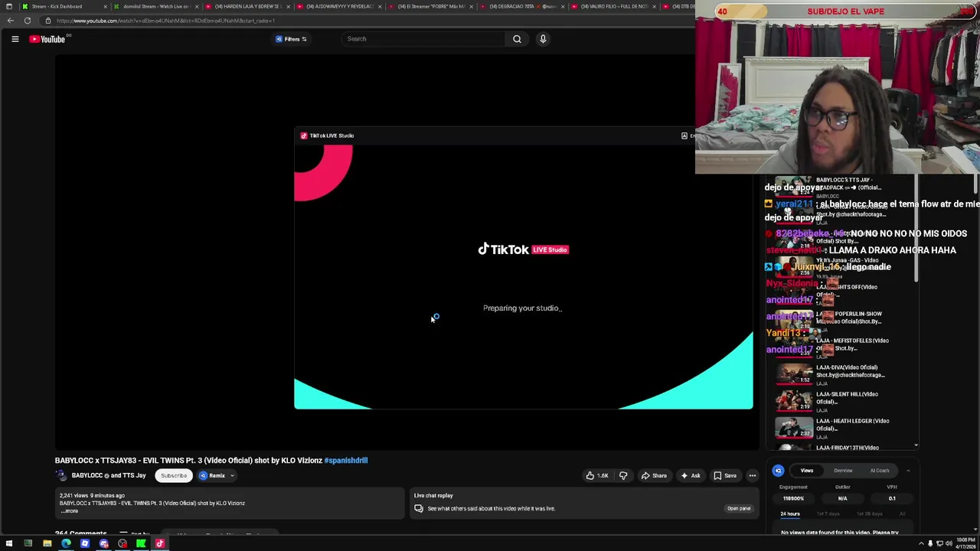Viewport: 980px width, 551px height.
Task: Subscribe to BABYLOCC channel
Action: tap(174, 476)
